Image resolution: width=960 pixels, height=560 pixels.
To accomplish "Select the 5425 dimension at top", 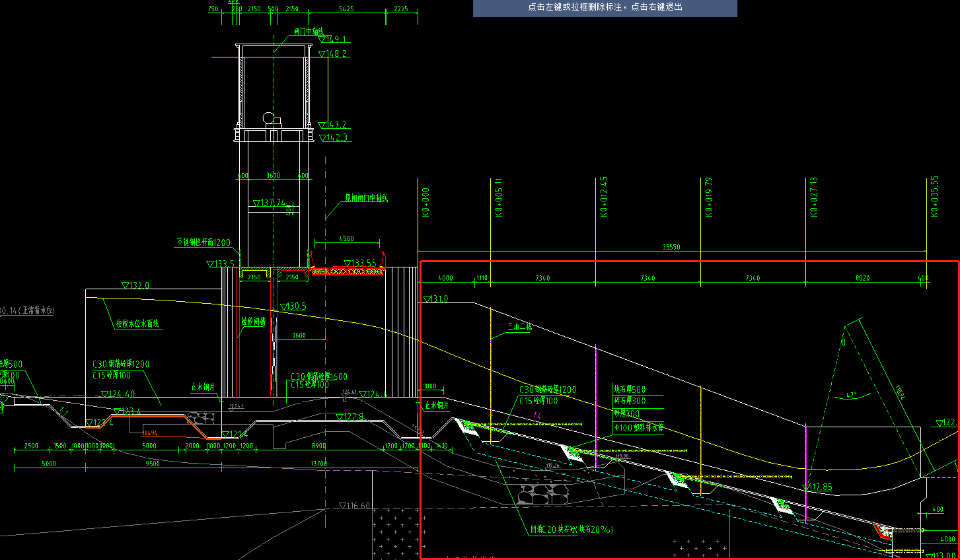I will (346, 9).
